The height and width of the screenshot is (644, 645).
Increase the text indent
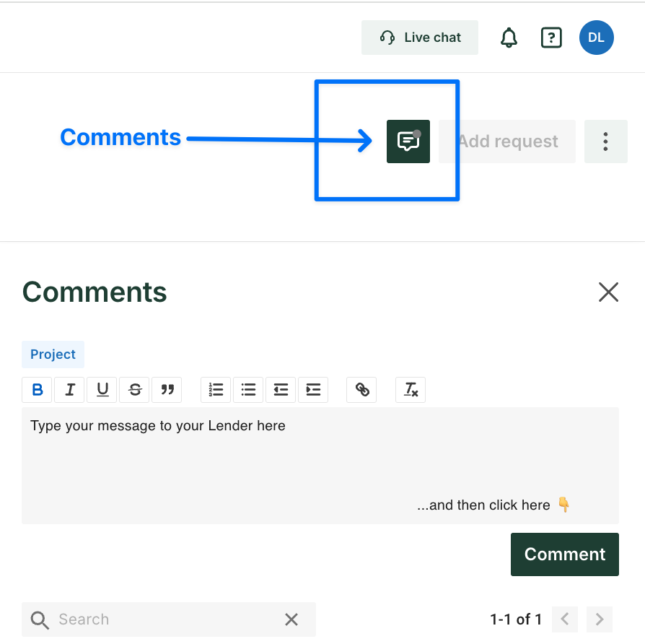tap(313, 390)
